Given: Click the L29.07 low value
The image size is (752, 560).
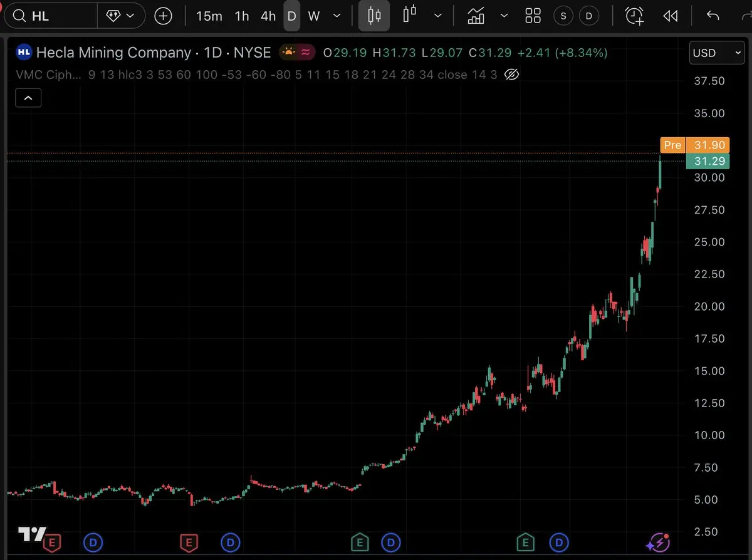Looking at the screenshot, I should pyautogui.click(x=442, y=53).
